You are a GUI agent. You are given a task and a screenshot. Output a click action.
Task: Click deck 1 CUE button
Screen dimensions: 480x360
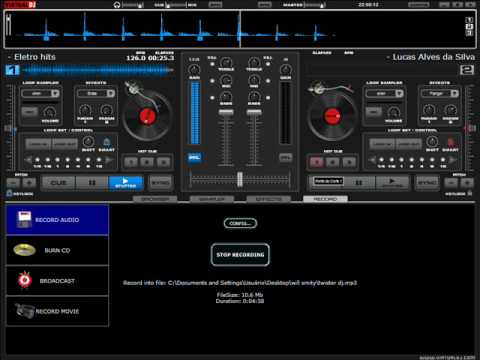click(58, 183)
